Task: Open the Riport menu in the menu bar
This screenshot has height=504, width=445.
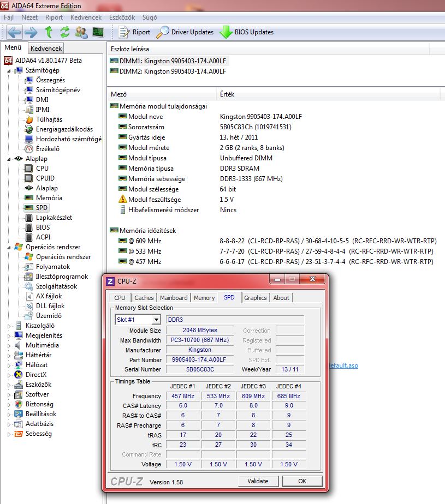Action: (x=54, y=17)
